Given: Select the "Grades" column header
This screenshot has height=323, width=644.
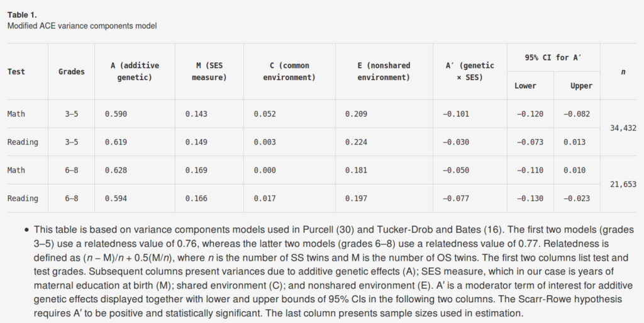Looking at the screenshot, I should [x=72, y=71].
